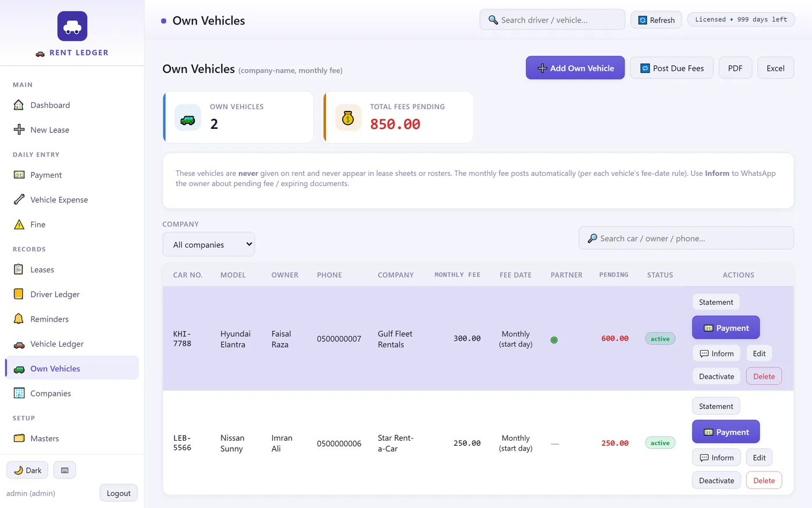Delete vehicle LEB-5566

pyautogui.click(x=764, y=480)
